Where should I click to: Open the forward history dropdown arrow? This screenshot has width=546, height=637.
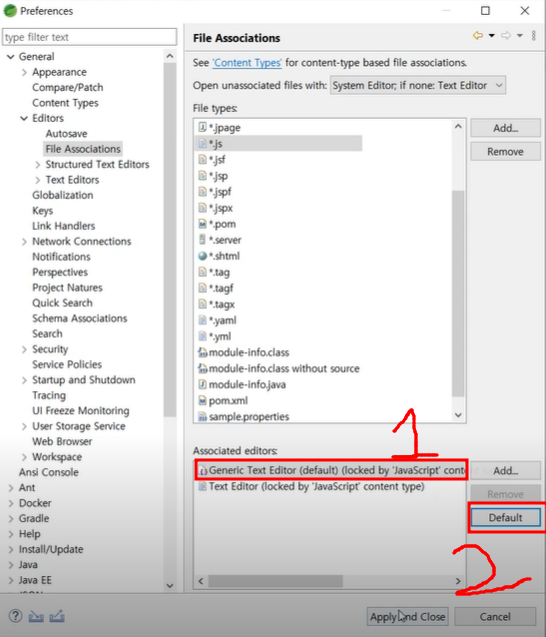pos(520,36)
